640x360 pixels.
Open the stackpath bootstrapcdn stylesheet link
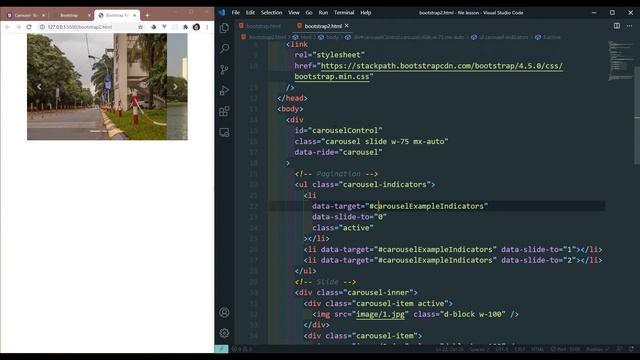[x=429, y=71]
